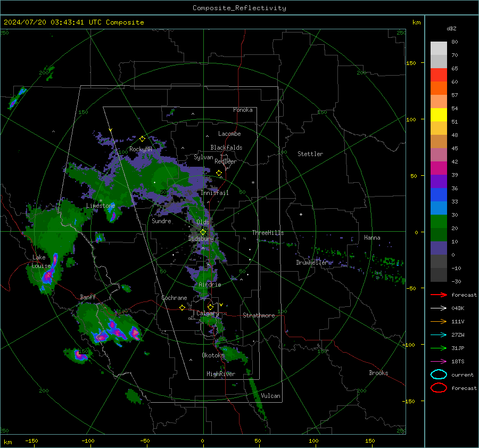The width and height of the screenshot is (479, 448).
Task: Click the Blackfalds town label
Action: coord(226,148)
